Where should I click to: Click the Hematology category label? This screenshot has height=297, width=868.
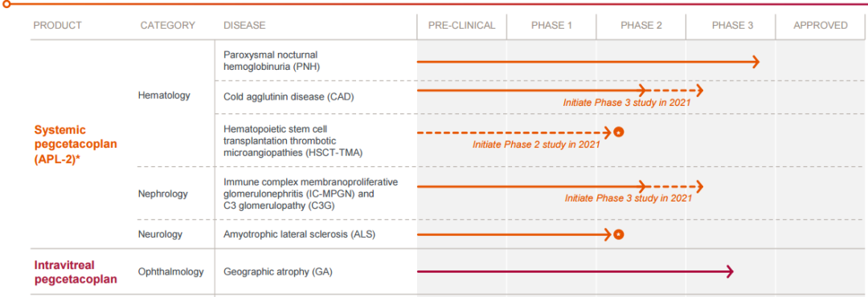[164, 96]
